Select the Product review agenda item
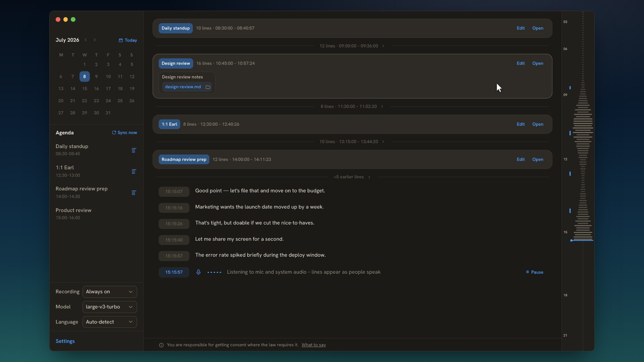The image size is (644, 362). click(x=96, y=214)
